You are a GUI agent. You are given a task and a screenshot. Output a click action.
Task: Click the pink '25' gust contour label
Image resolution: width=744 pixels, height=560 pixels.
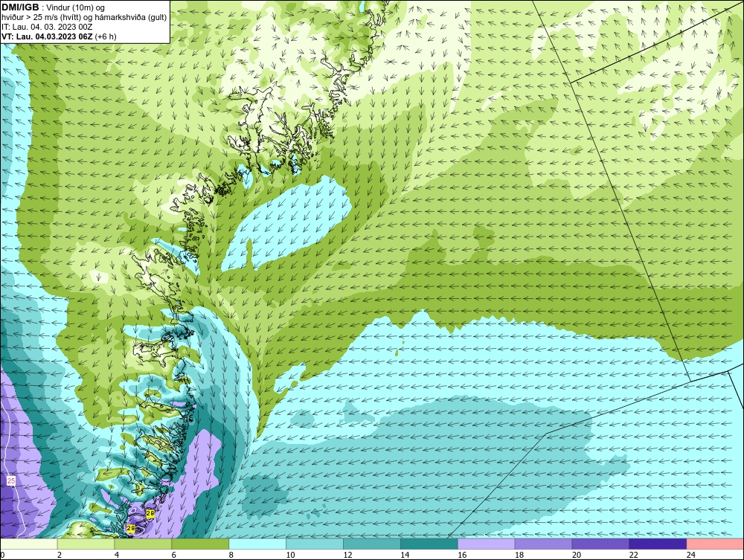click(x=11, y=481)
